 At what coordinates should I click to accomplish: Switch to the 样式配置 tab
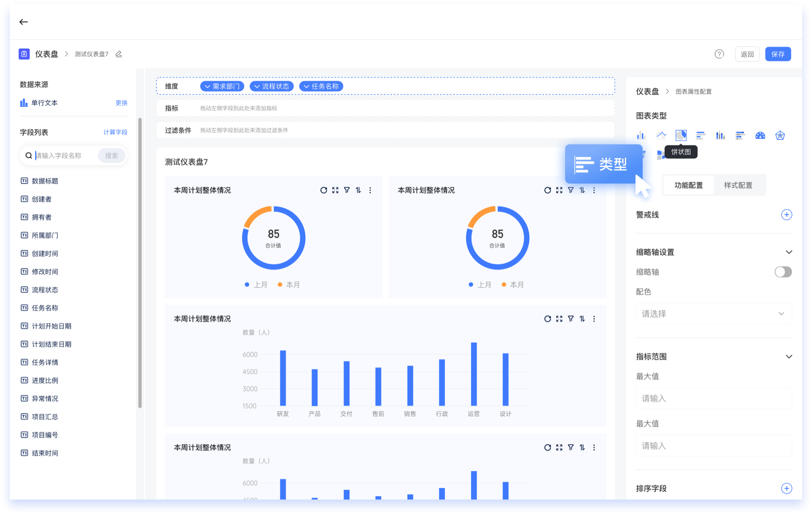point(738,185)
